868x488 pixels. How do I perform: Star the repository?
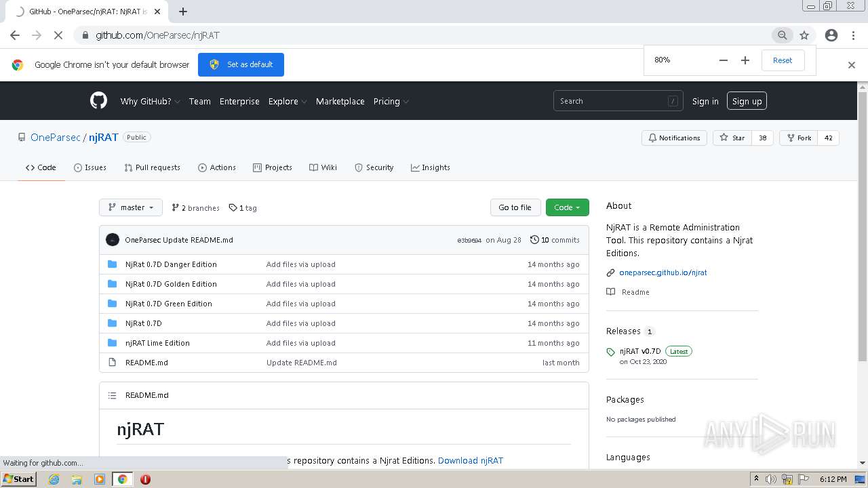coord(732,138)
